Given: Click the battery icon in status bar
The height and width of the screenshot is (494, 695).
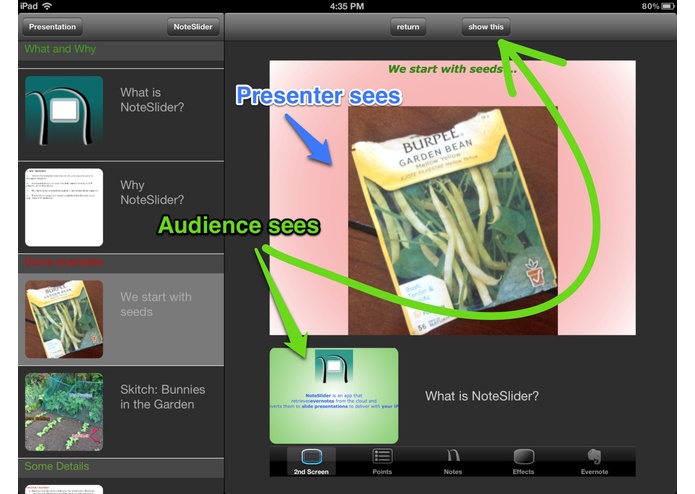Looking at the screenshot, I should (668, 6).
